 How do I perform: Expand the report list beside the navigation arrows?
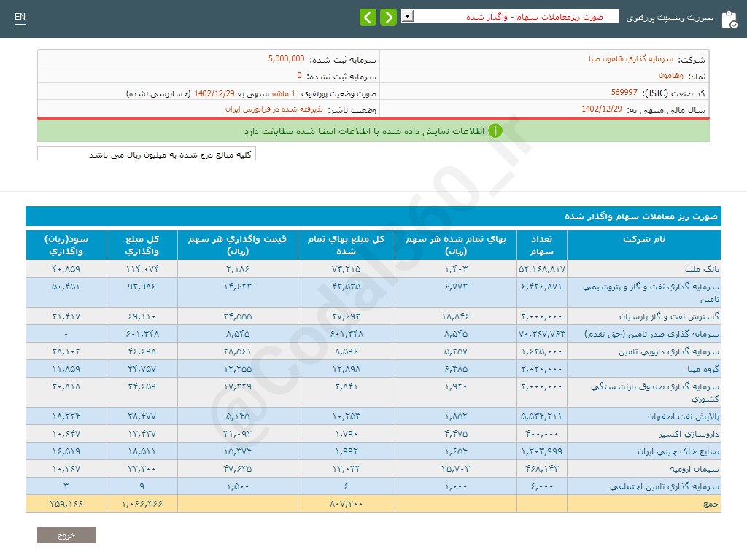coord(406,15)
